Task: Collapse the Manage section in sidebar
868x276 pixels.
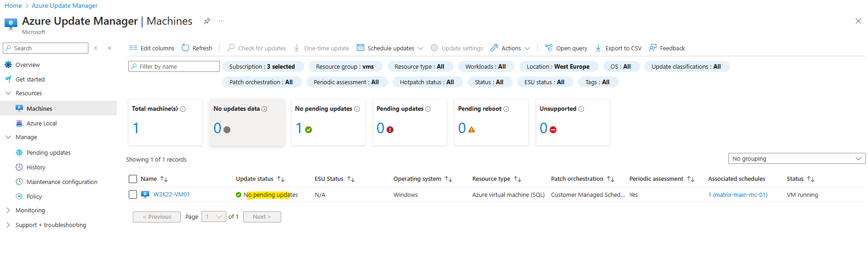Action: coord(8,137)
